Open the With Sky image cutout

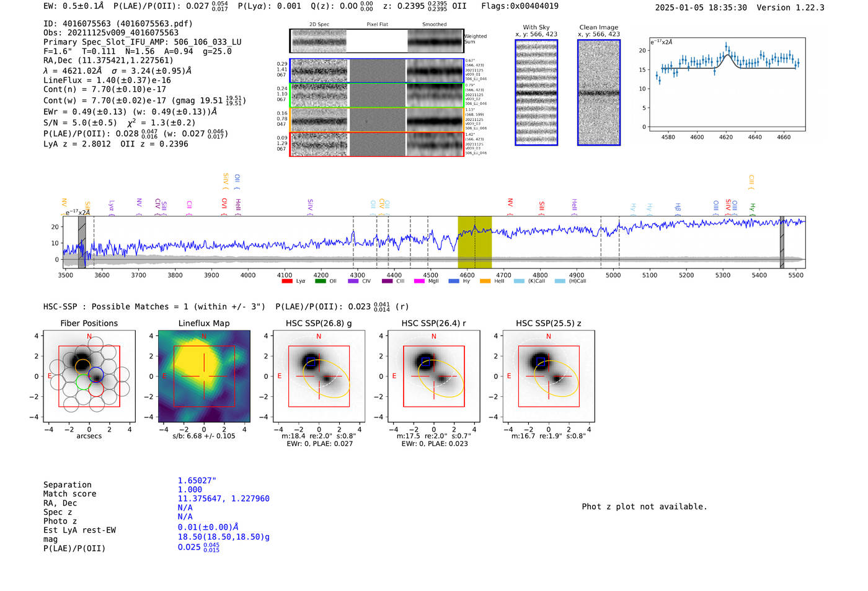[536, 92]
